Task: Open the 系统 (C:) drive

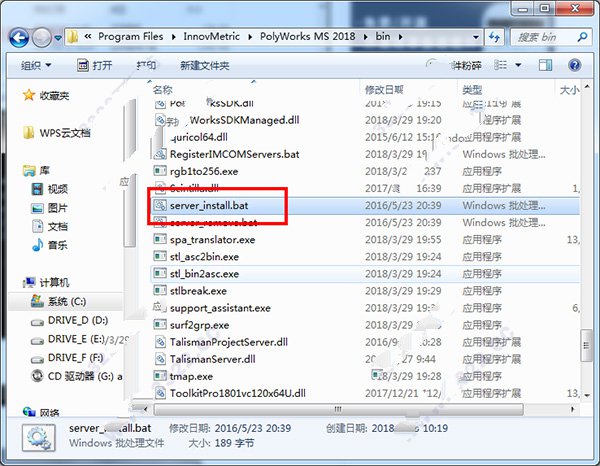Action: [x=58, y=301]
